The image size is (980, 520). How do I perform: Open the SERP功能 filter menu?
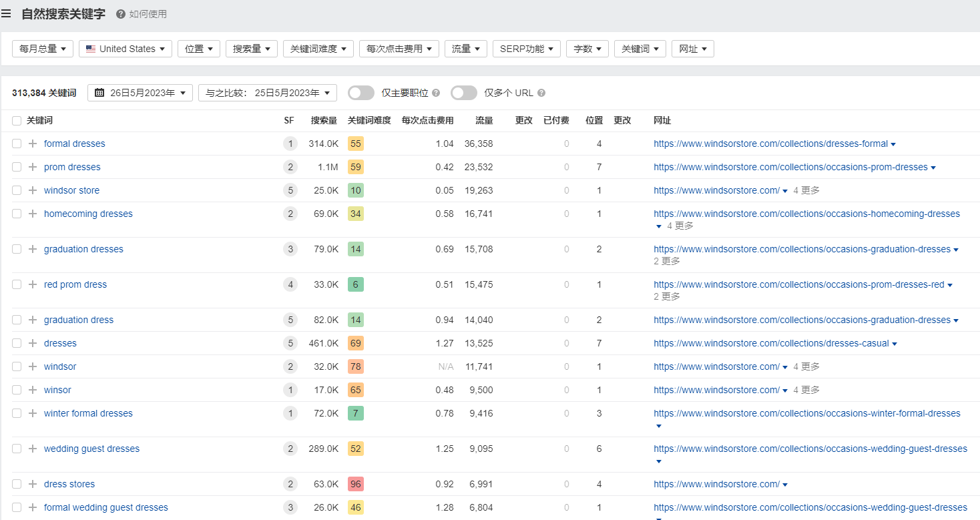tap(527, 49)
